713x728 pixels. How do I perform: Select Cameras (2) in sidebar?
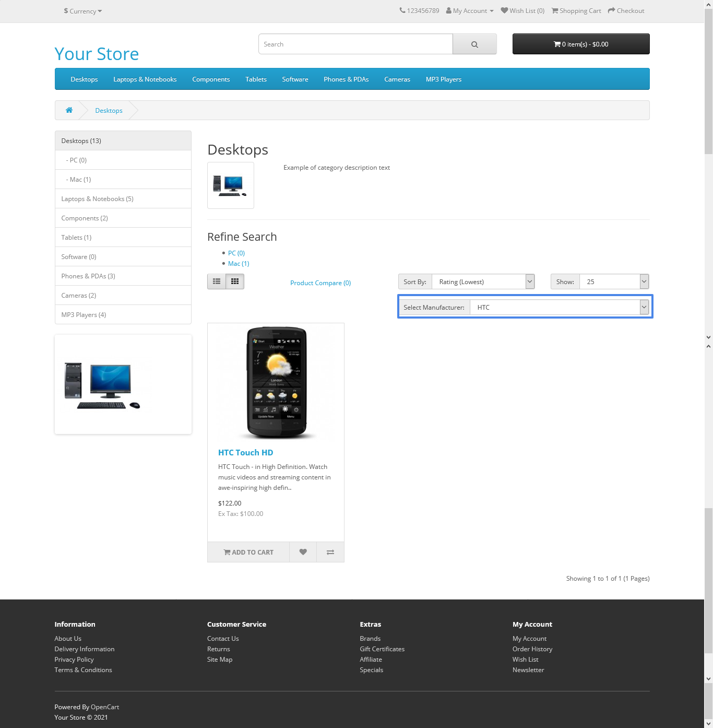123,296
